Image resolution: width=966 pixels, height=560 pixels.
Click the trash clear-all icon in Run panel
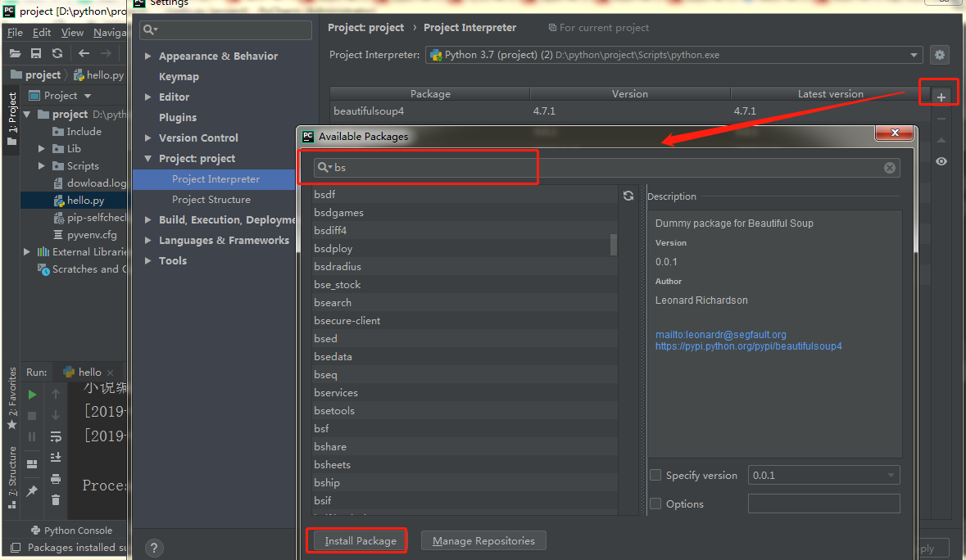[56, 499]
